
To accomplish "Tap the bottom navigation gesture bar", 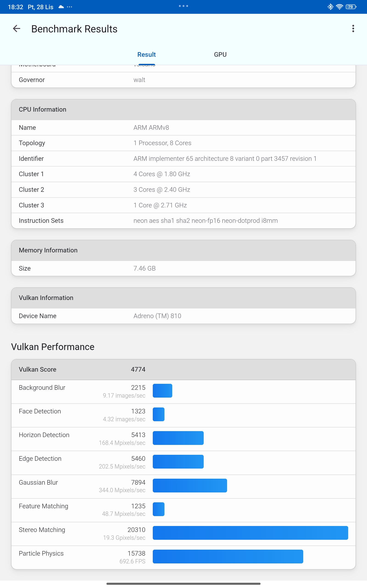I will click(183, 584).
